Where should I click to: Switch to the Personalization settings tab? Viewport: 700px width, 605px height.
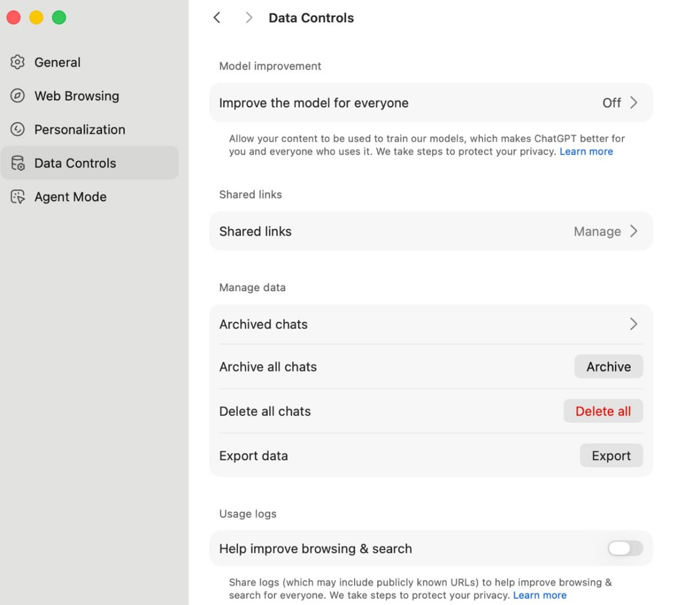79,130
